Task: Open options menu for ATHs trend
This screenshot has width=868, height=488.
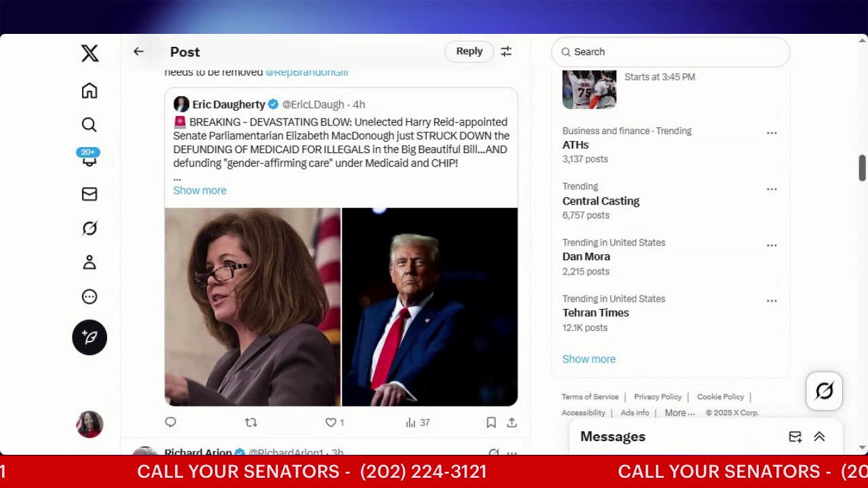Action: pyautogui.click(x=772, y=133)
